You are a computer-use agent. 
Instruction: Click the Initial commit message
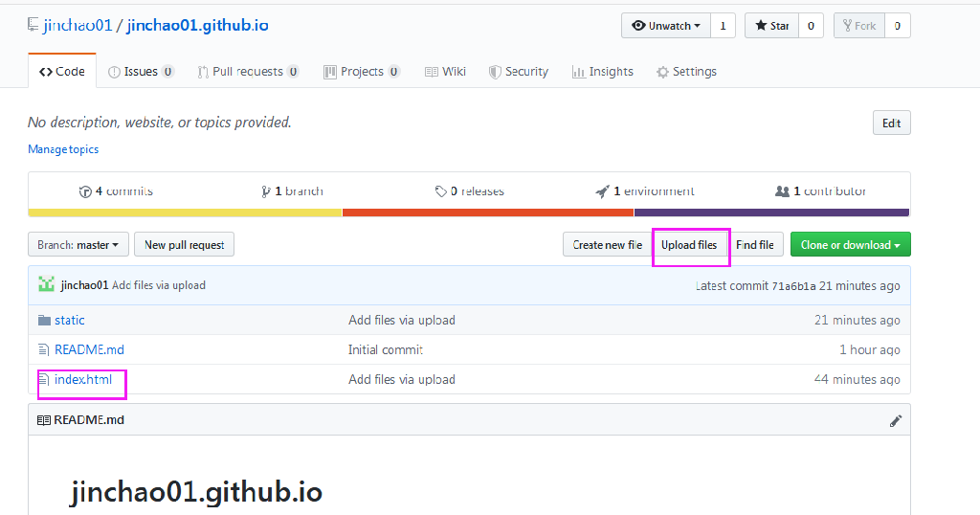386,350
